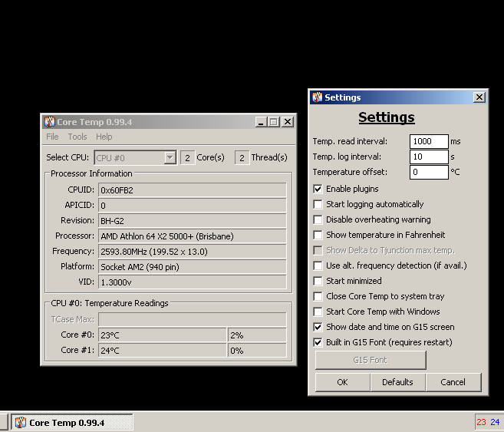This screenshot has height=432, width=504.
Task: Click Core Temp 0.99.4 taskbar button
Action: pos(73,423)
